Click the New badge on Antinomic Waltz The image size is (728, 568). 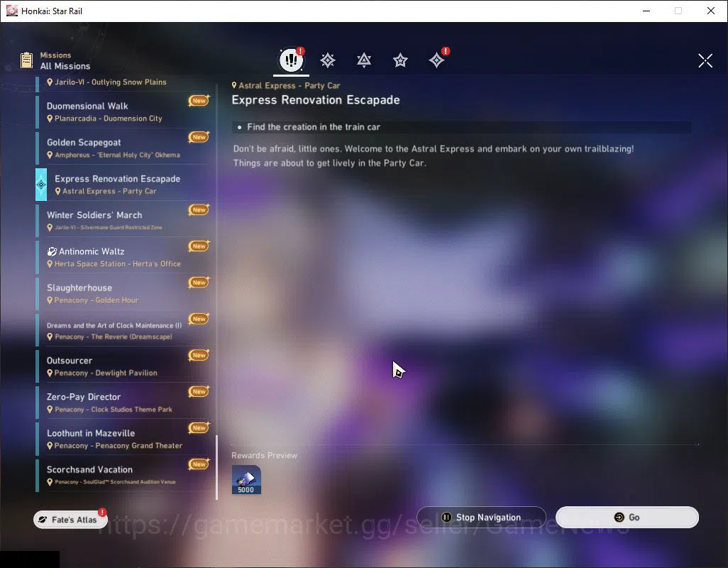pos(199,246)
